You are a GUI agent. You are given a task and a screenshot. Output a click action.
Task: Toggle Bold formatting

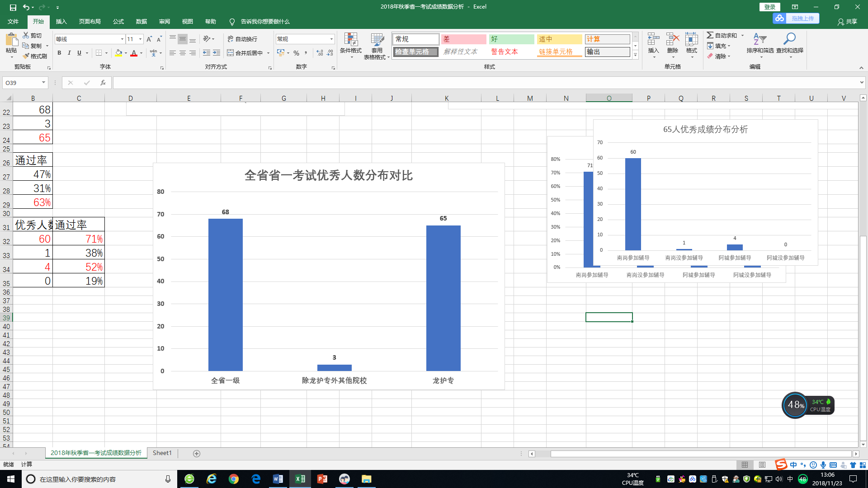click(59, 53)
